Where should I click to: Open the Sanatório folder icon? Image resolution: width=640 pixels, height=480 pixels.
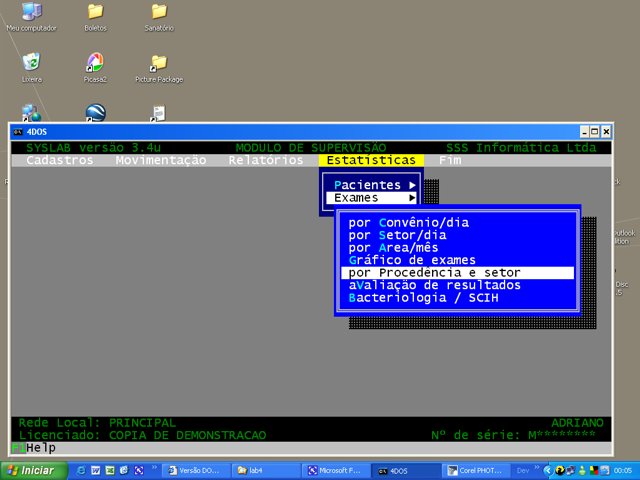tap(159, 17)
